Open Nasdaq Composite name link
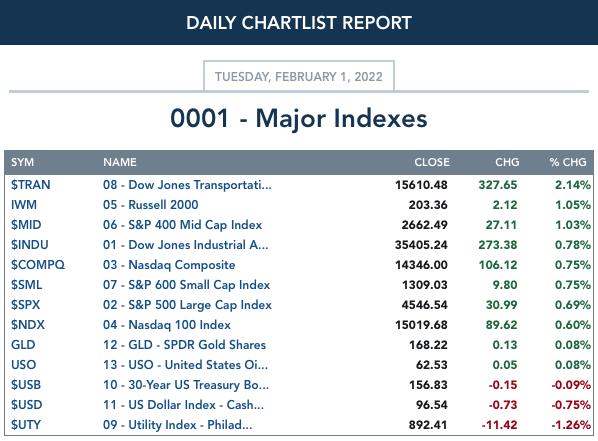 pos(169,265)
